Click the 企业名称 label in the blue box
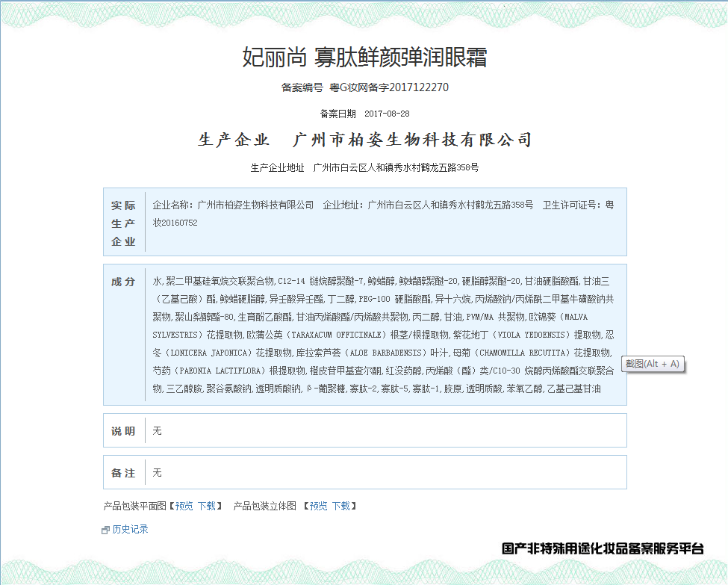Viewport: 728px width, 585px height. [x=170, y=205]
